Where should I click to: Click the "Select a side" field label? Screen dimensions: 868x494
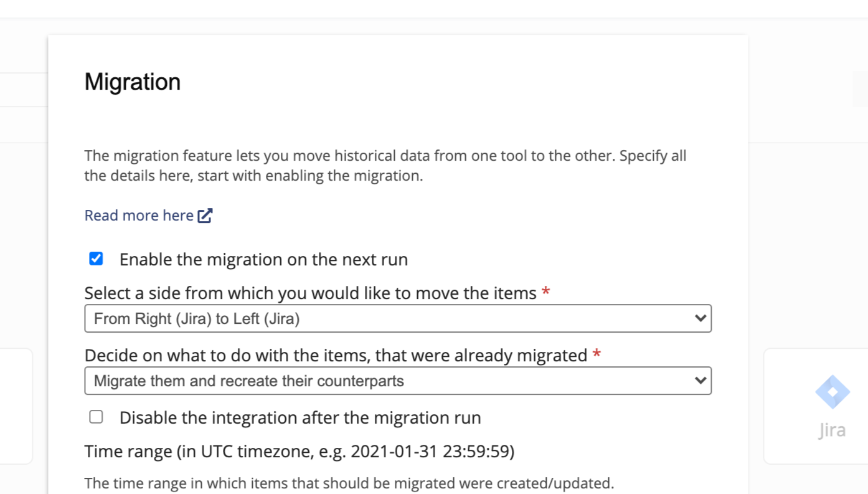pyautogui.click(x=310, y=293)
